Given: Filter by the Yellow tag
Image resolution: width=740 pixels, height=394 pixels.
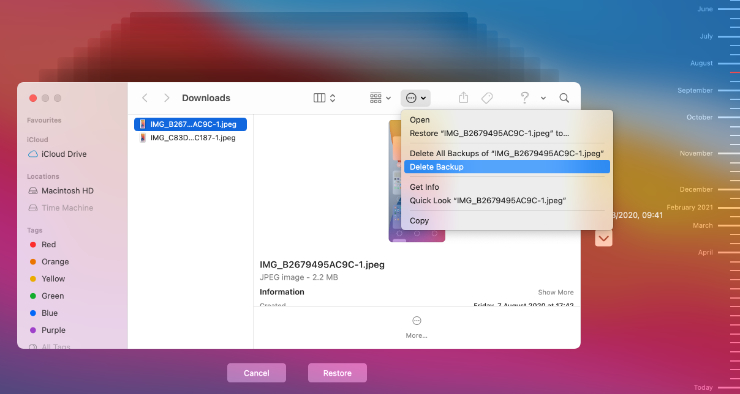Looking at the screenshot, I should [x=47, y=278].
